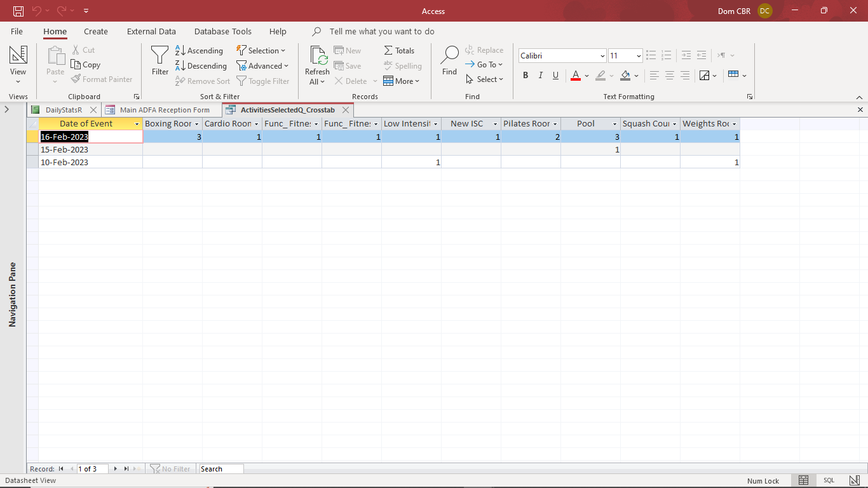Click Select in the Find group

coord(485,79)
